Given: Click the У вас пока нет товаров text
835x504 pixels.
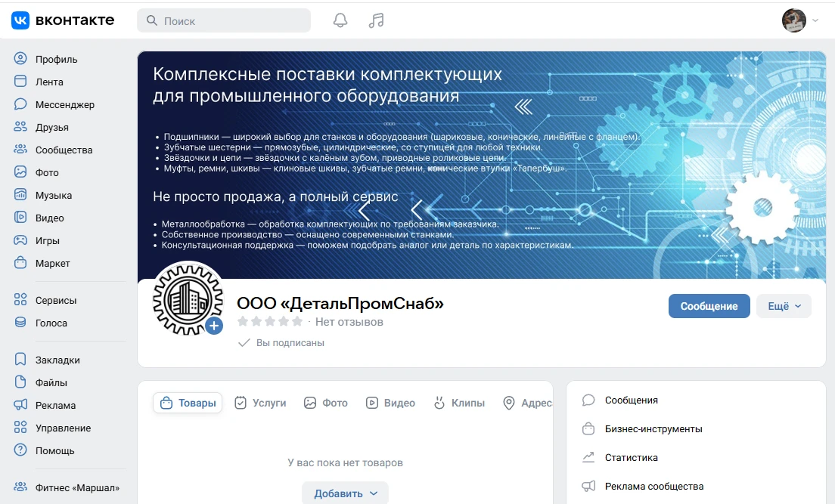Looking at the screenshot, I should click(x=345, y=462).
